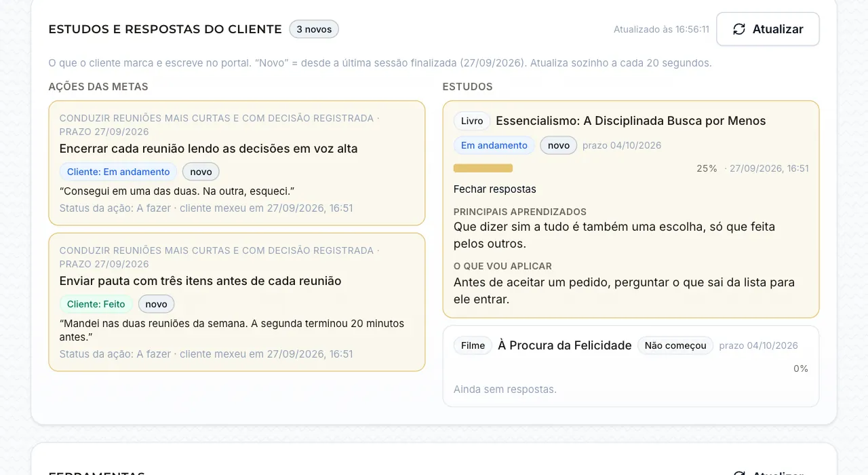Click the PRINCIPAIS APRENDIZADOS label
The image size is (868, 475).
click(520, 212)
